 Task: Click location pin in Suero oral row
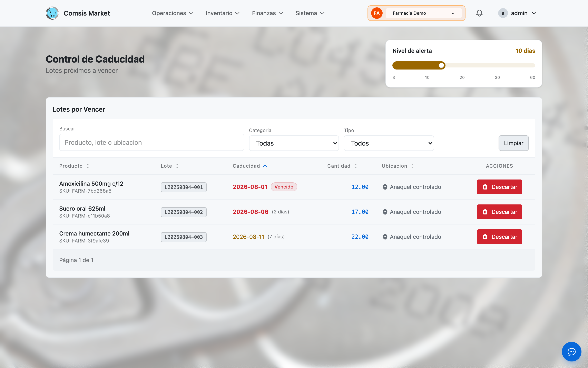click(x=385, y=212)
